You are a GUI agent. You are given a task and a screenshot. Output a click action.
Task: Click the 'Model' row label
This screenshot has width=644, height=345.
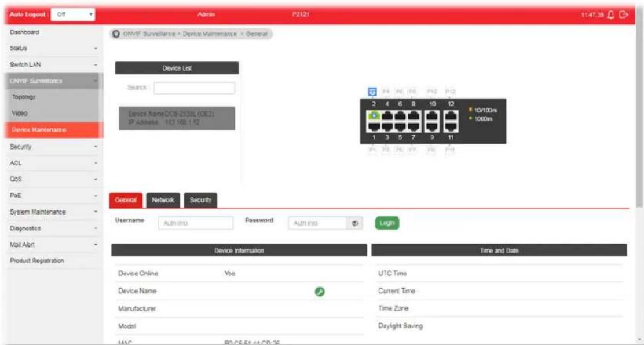127,326
